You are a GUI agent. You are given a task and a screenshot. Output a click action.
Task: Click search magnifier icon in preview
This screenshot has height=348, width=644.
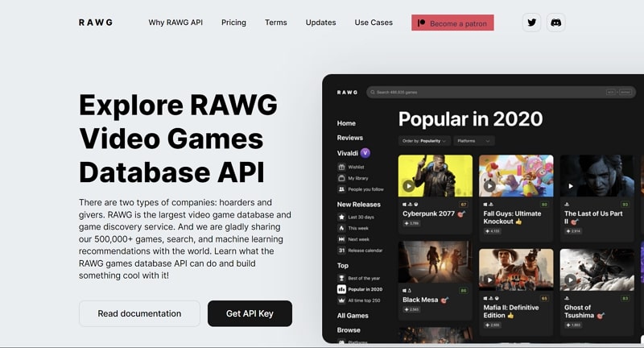pos(373,92)
